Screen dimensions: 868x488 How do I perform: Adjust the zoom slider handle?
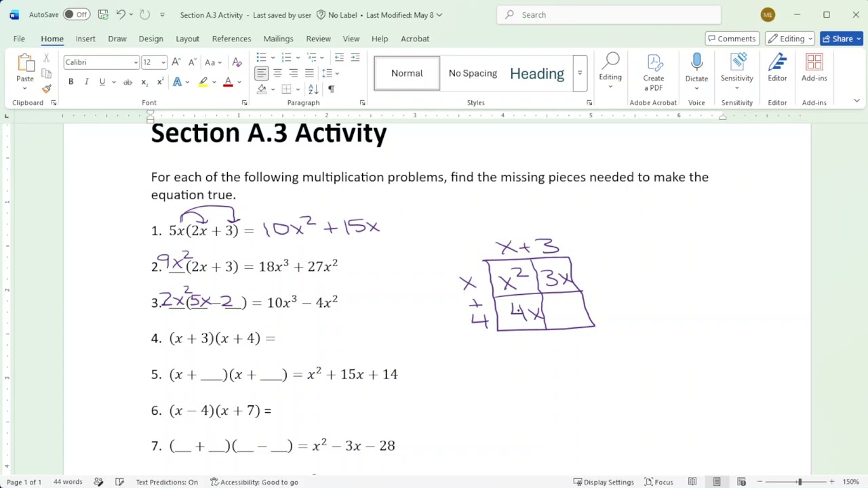(800, 482)
